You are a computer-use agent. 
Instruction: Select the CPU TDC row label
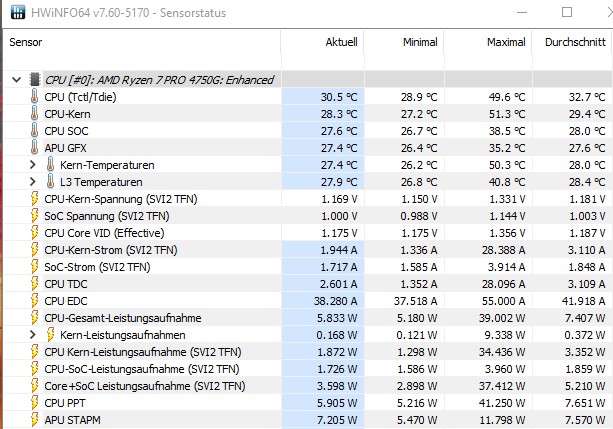coord(66,284)
